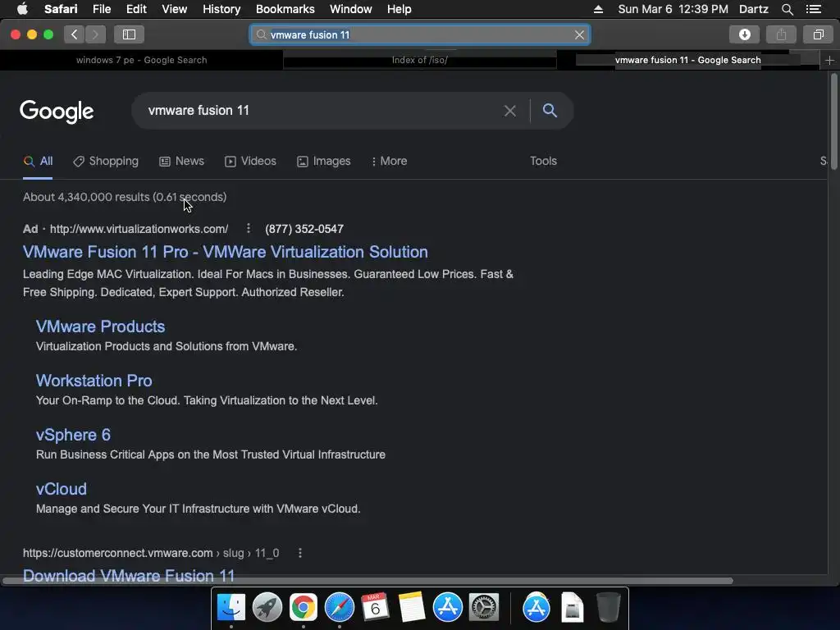Open the Workstation Pro sitelink
Viewport: 840px width, 630px height.
coord(94,381)
